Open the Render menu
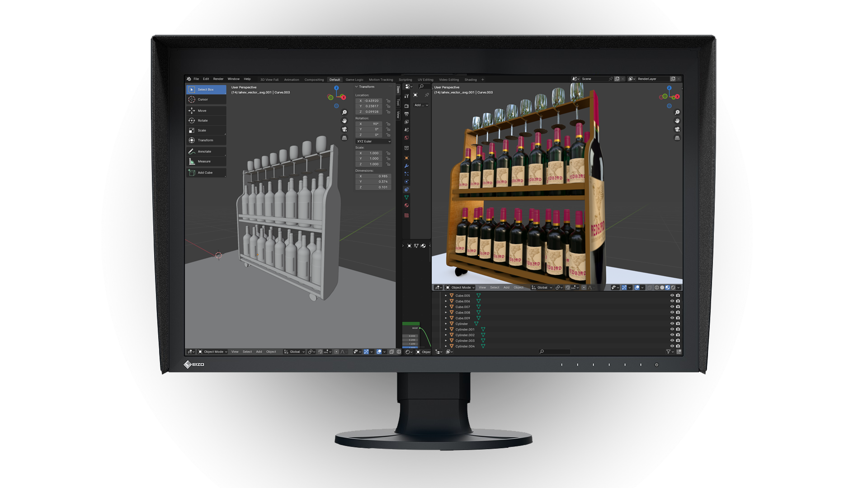Screen dimensions: 868x488 (x=218, y=79)
